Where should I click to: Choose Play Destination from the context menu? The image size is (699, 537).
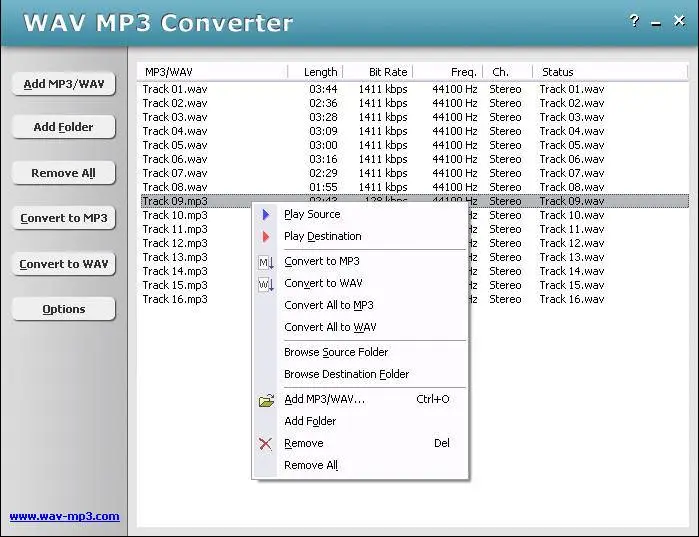click(x=360, y=236)
